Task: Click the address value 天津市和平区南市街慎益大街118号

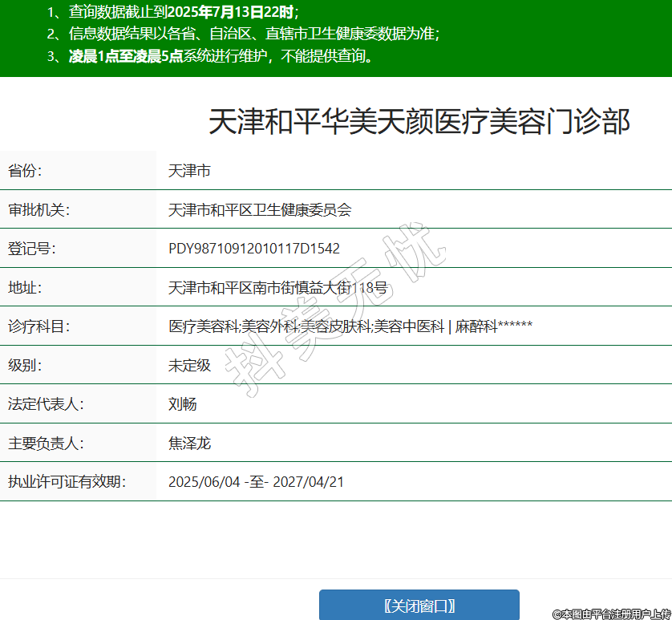Action: click(277, 287)
